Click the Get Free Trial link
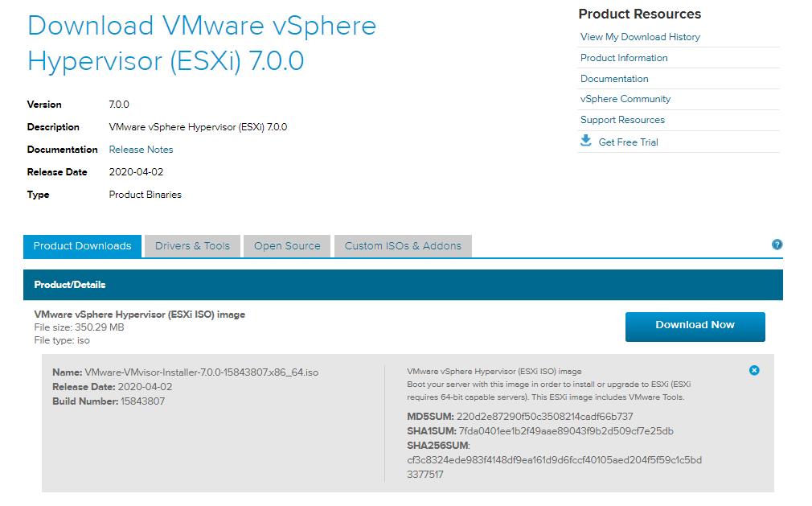This screenshot has height=506, width=812. point(628,142)
